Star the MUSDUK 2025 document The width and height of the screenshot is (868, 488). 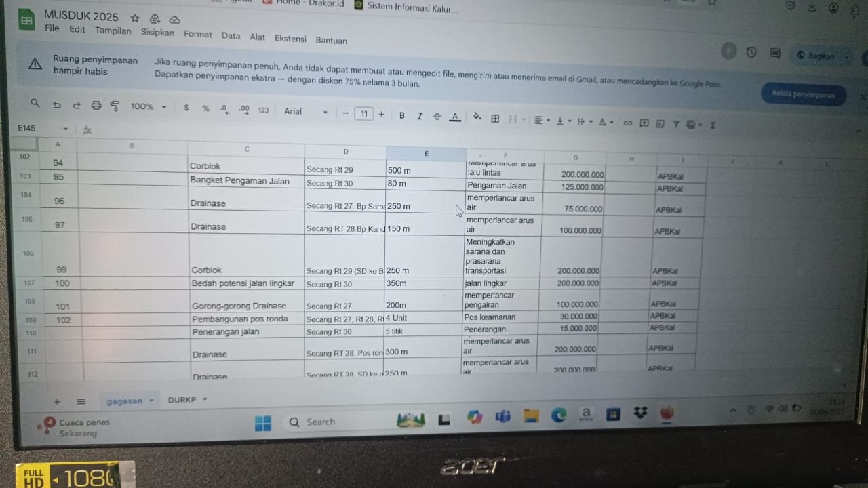point(134,18)
